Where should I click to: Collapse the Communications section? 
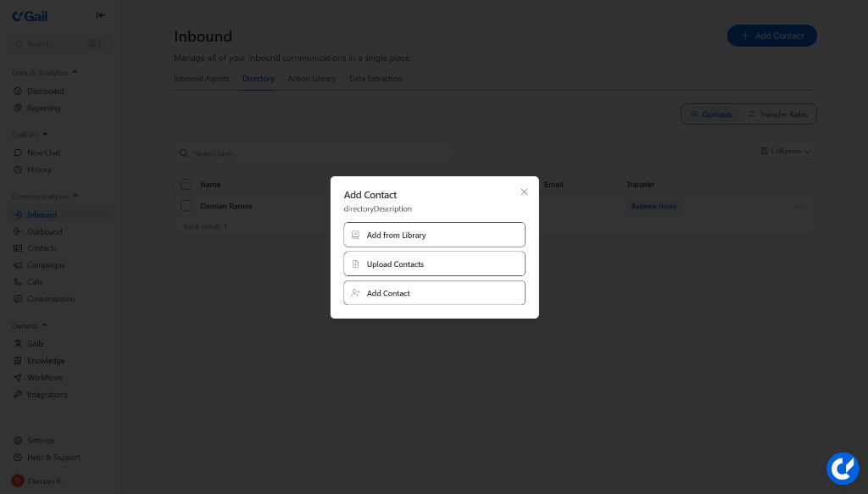75,196
